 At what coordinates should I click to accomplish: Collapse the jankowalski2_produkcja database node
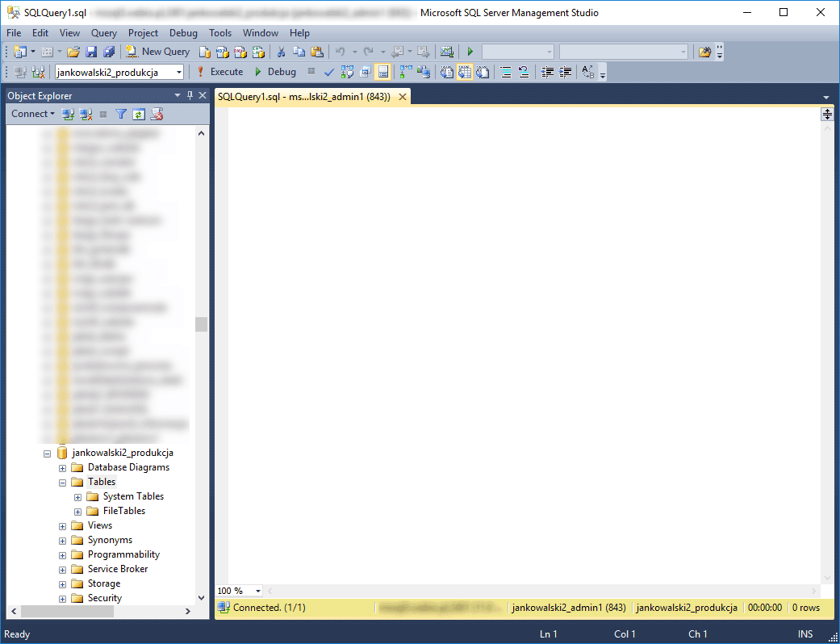[x=47, y=454]
